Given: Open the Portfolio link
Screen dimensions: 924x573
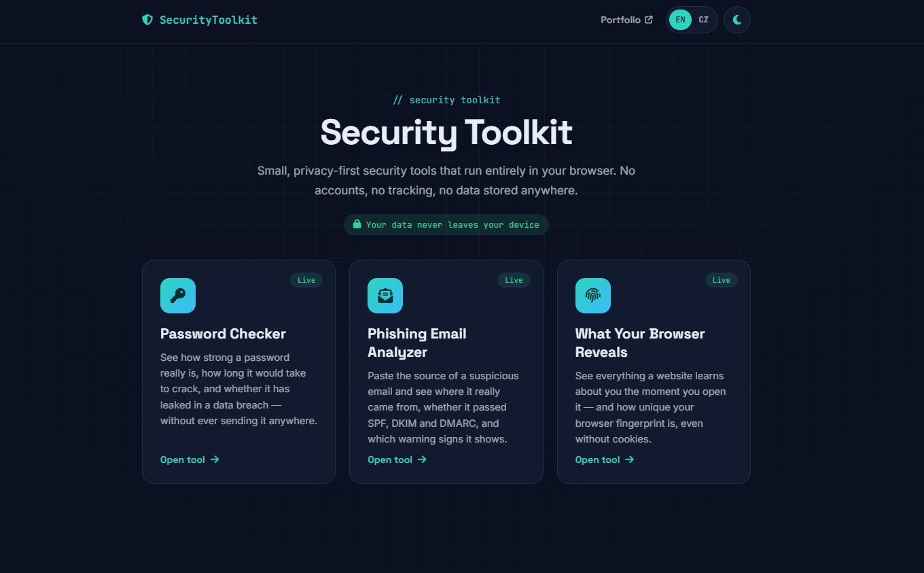Looking at the screenshot, I should 626,20.
